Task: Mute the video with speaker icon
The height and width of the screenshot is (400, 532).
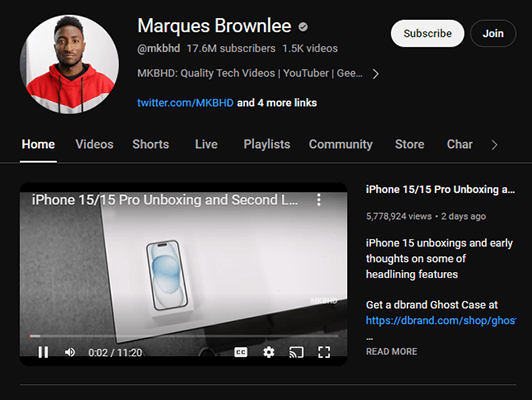Action: [70, 352]
